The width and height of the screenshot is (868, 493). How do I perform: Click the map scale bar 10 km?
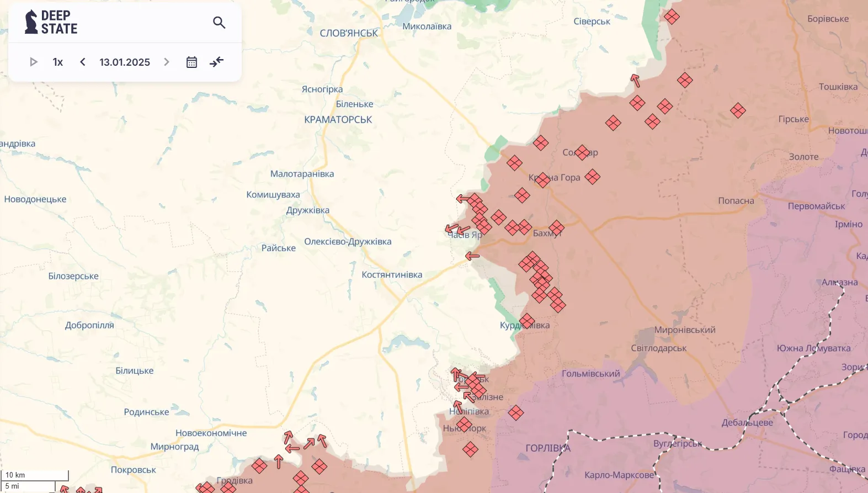click(x=35, y=475)
